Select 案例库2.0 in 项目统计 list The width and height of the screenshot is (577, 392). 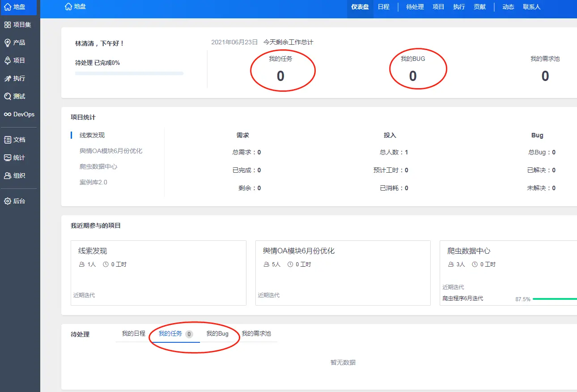coord(93,182)
